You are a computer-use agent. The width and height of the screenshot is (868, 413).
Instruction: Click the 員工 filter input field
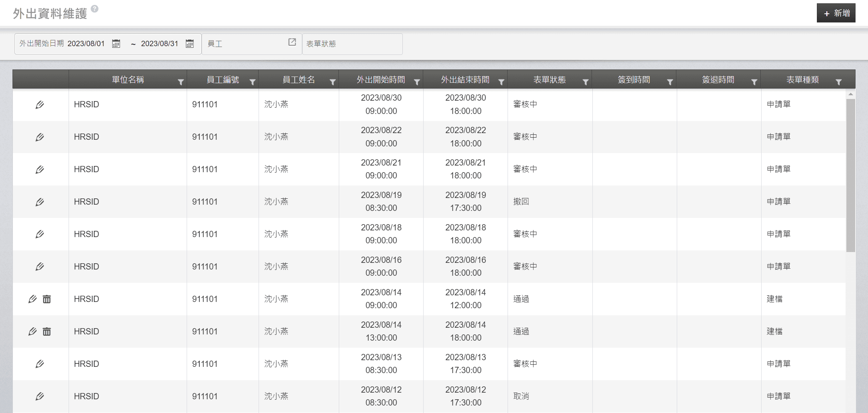tap(245, 44)
